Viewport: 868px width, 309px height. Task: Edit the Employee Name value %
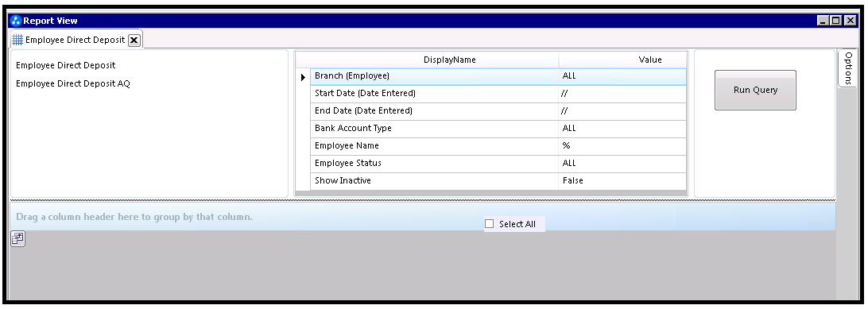point(622,146)
